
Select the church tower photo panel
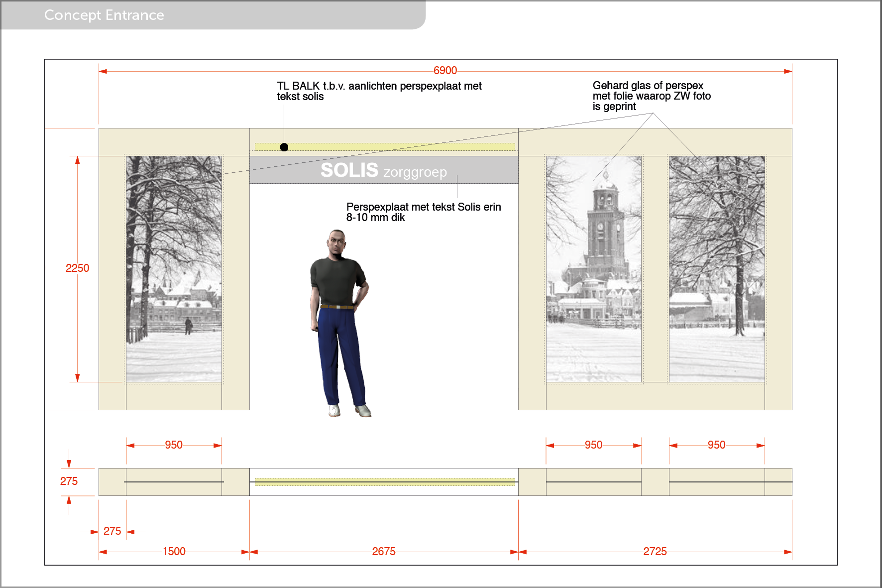point(594,269)
